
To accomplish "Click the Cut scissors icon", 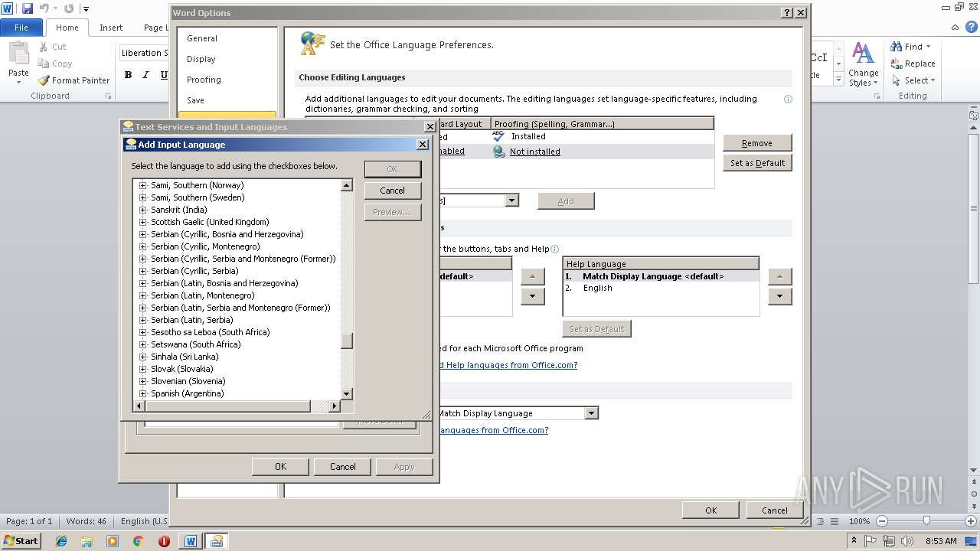I will [44, 47].
